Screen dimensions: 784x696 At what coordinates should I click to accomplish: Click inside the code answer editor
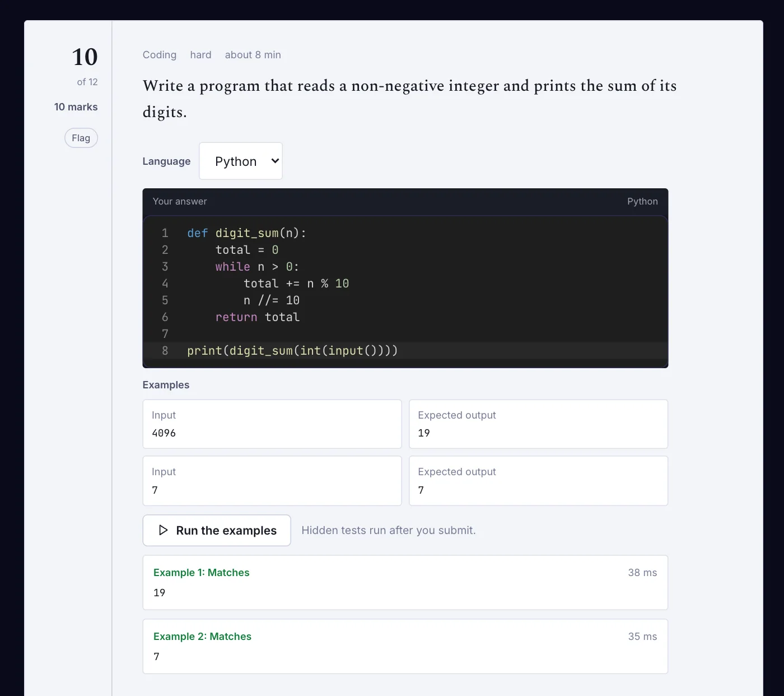(x=405, y=291)
